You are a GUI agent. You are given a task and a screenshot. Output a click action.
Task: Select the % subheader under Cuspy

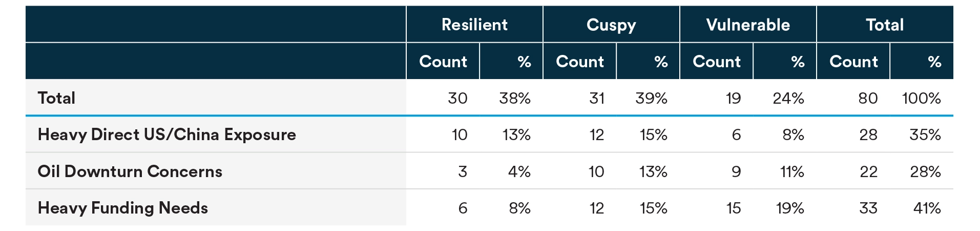pyautogui.click(x=661, y=62)
